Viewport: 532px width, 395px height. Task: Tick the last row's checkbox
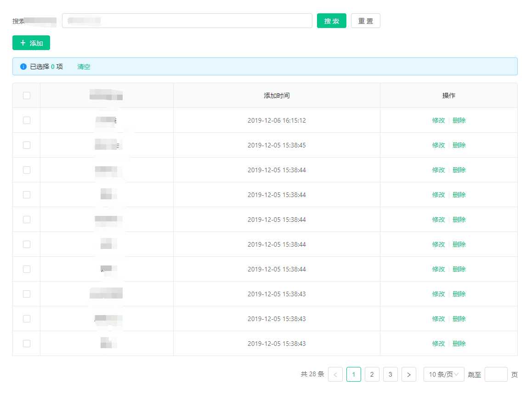point(27,344)
